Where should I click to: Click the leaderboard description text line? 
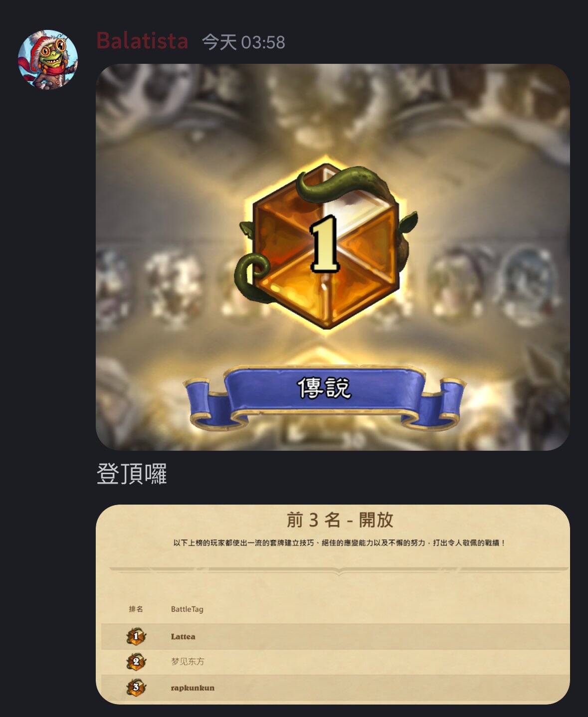339,542
